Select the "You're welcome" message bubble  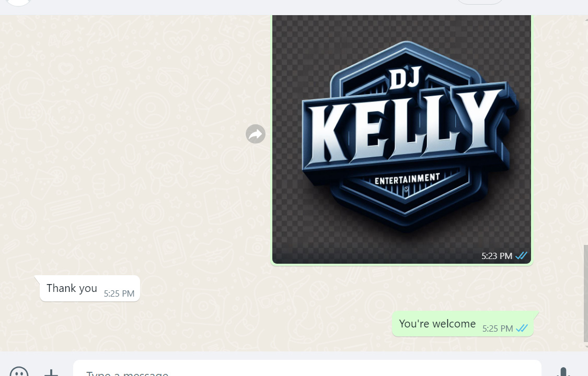point(463,324)
